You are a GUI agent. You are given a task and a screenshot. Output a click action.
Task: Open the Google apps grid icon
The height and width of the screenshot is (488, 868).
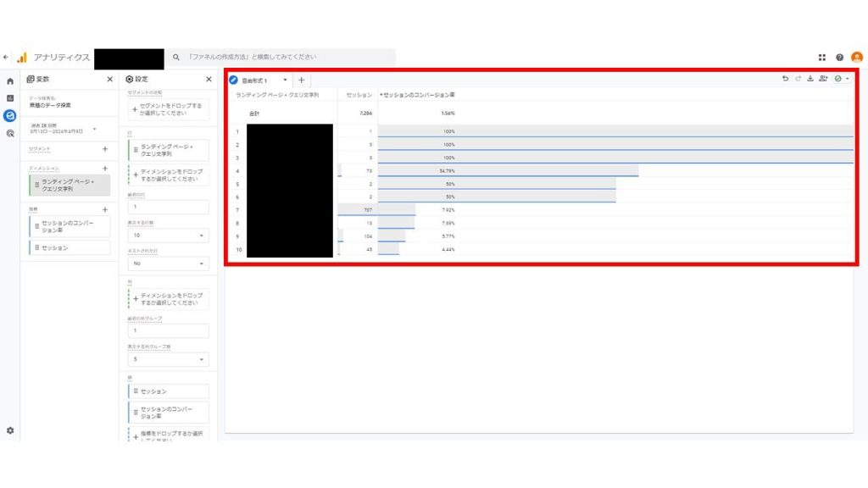click(x=822, y=58)
